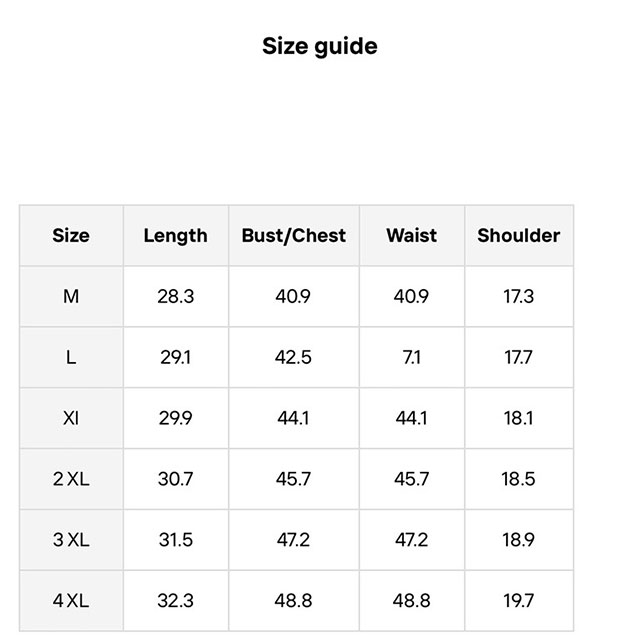Click the Waist column header

[x=411, y=236]
